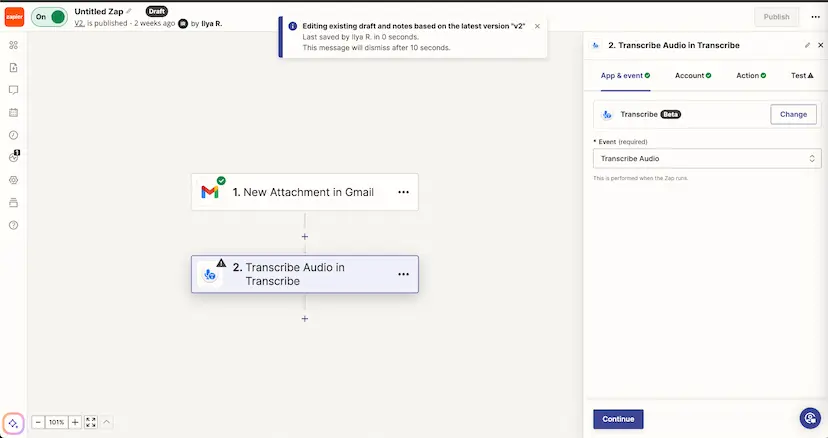This screenshot has height=438, width=828.
Task: Click the Transcribe app icon in step 2
Action: (210, 275)
